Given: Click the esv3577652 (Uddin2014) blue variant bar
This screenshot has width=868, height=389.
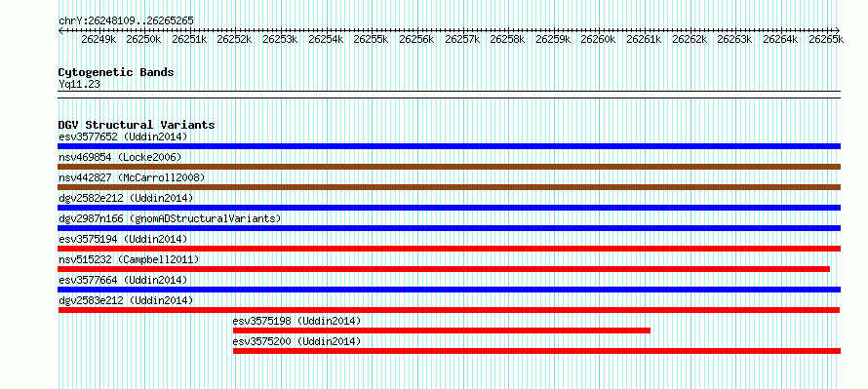Looking at the screenshot, I should tap(449, 146).
